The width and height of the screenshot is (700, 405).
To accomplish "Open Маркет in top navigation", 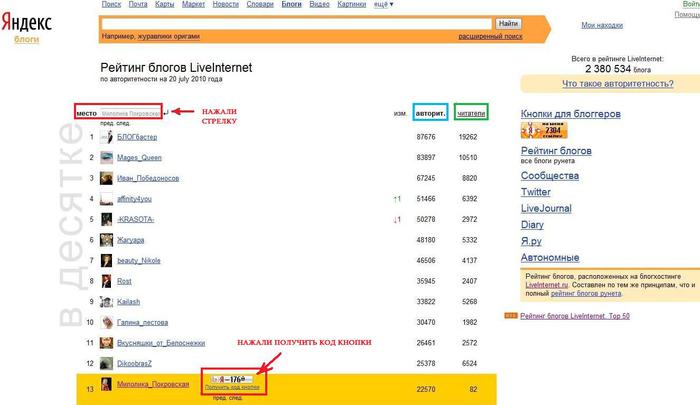I will (x=193, y=4).
